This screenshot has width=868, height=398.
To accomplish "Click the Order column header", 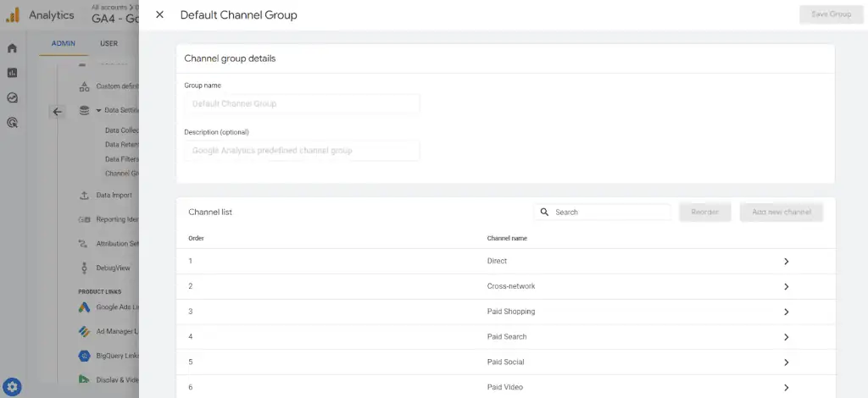I will pyautogui.click(x=196, y=238).
